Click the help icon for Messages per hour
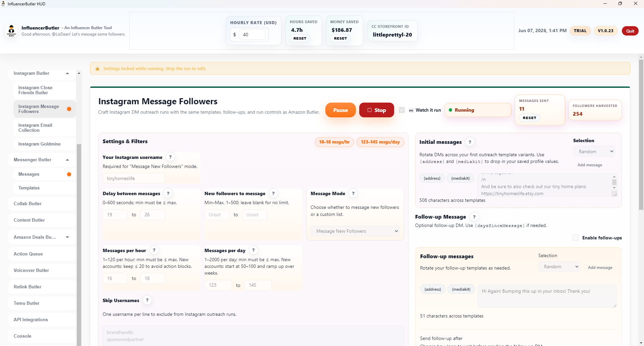644x346 pixels. tap(154, 250)
